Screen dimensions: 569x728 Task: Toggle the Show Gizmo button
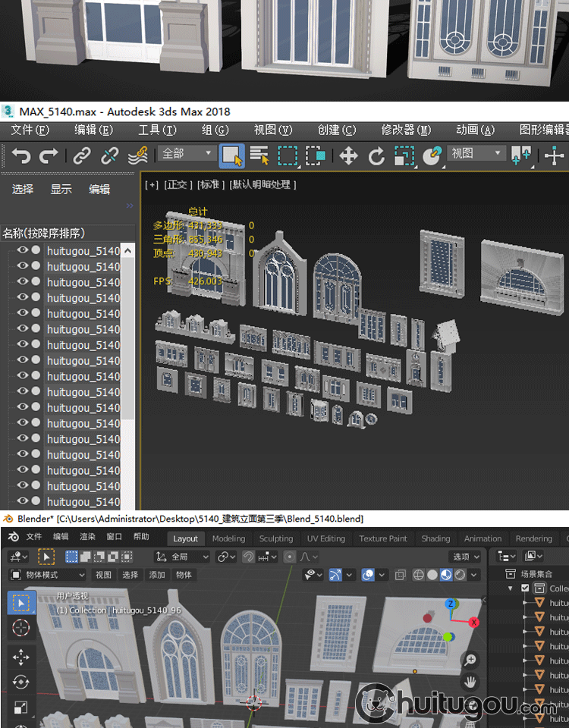tap(335, 575)
